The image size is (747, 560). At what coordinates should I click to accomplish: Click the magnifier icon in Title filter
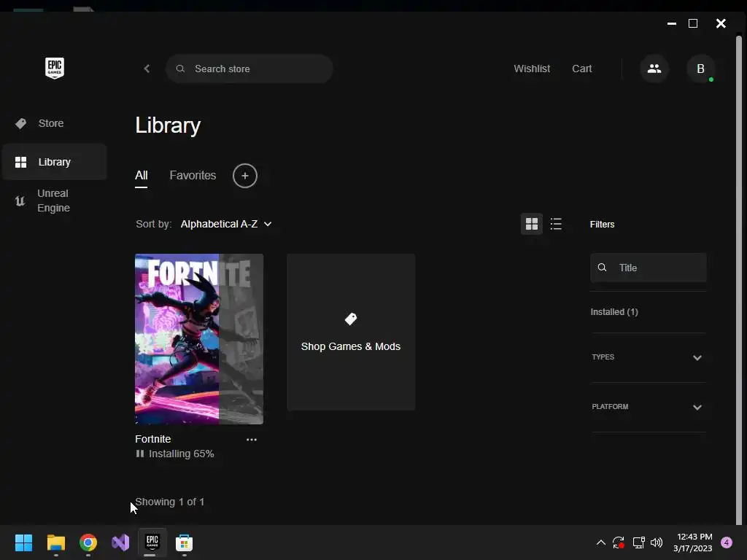tap(602, 268)
